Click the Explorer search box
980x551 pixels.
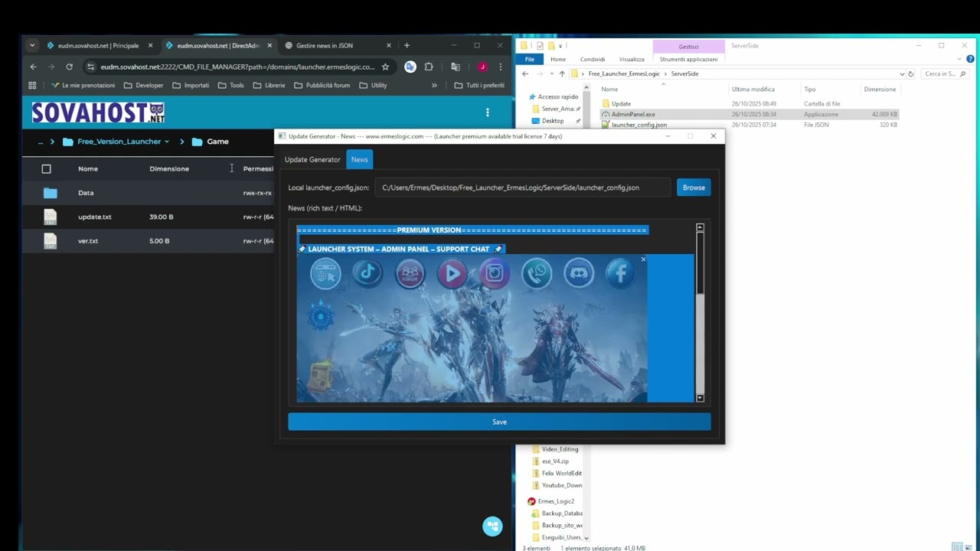click(x=944, y=73)
